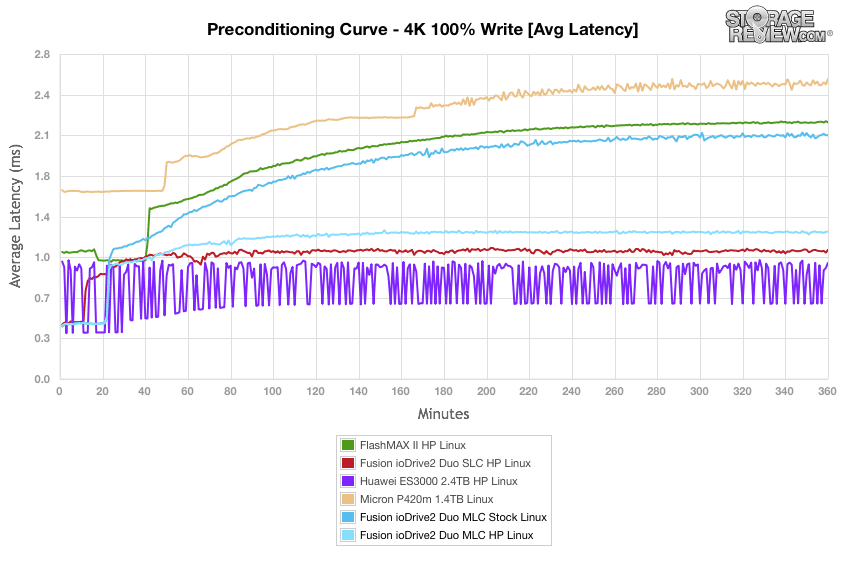Click the Minutes x-axis title
The height and width of the screenshot is (562, 850).
click(443, 414)
